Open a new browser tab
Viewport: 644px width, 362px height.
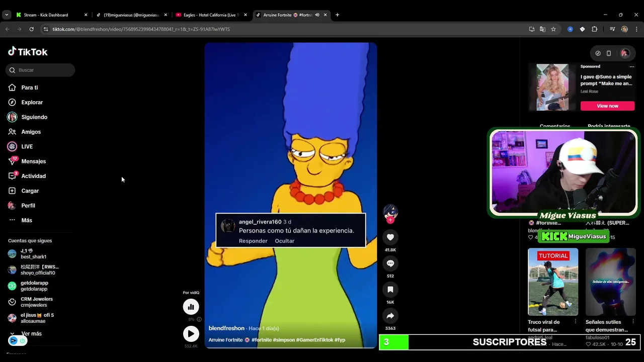[337, 15]
